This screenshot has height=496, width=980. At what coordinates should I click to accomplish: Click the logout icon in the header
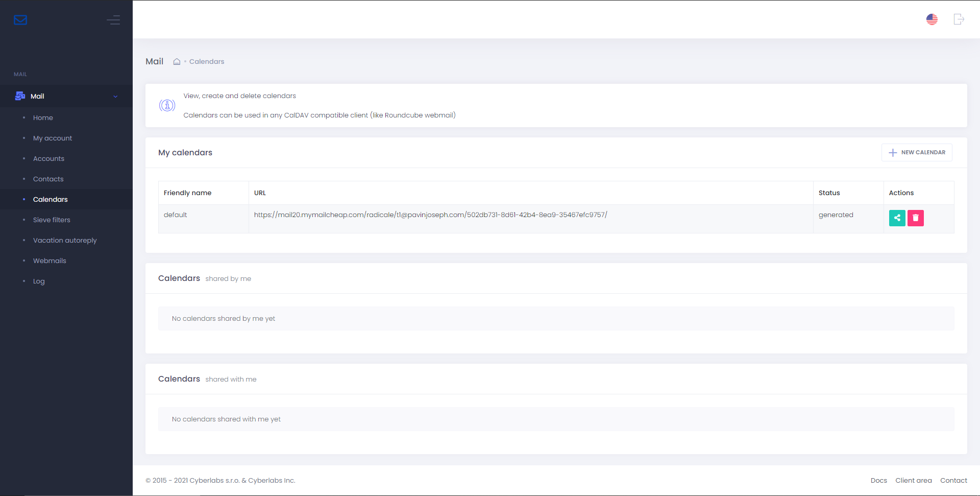coord(959,19)
